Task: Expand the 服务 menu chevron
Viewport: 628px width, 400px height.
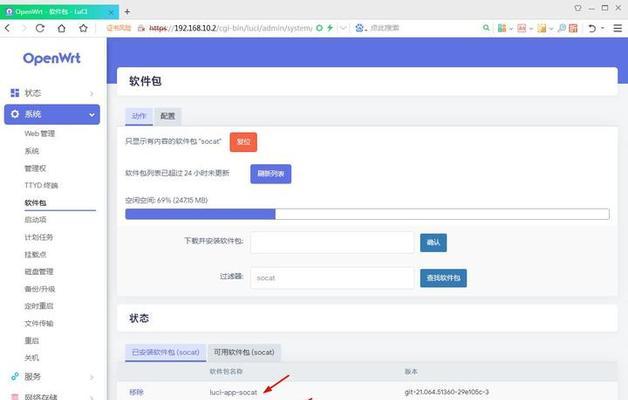Action: pyautogui.click(x=92, y=377)
